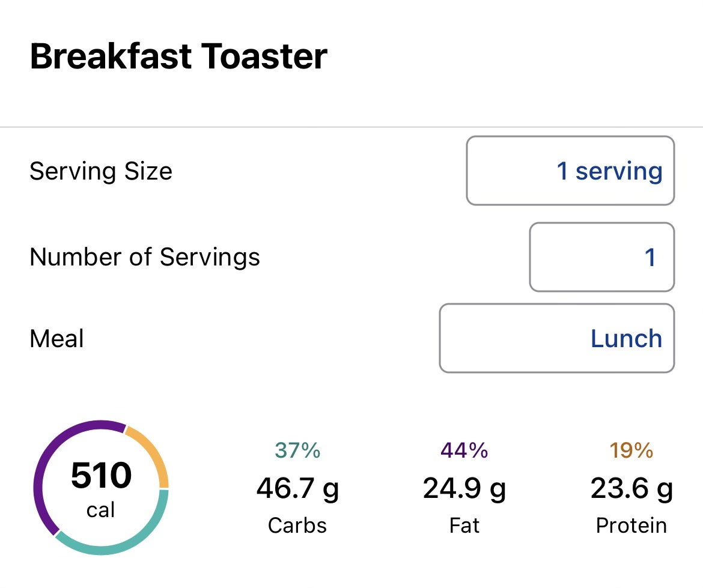The image size is (703, 588).
Task: Click the Meal row label
Action: pyautogui.click(x=56, y=339)
